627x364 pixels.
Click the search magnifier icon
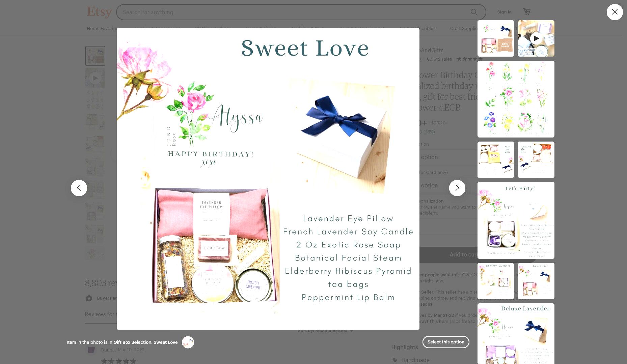click(x=474, y=12)
